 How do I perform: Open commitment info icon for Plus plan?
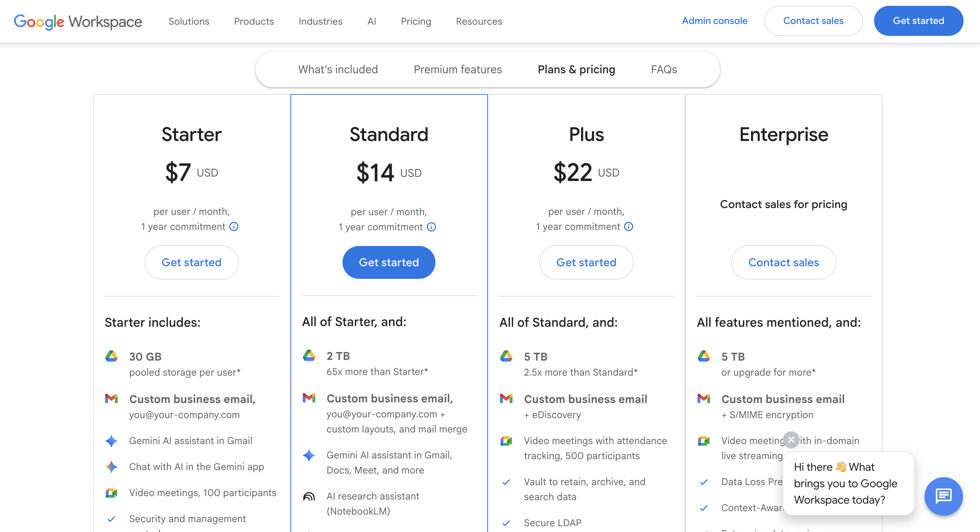(629, 226)
